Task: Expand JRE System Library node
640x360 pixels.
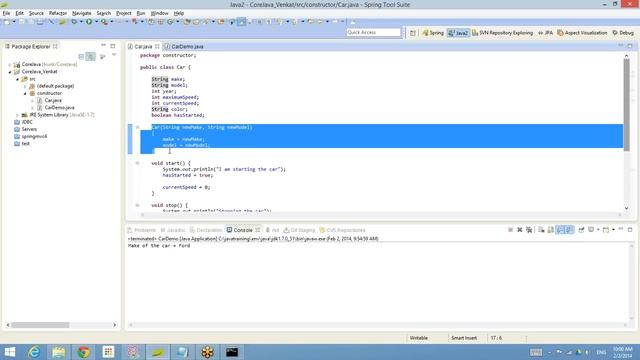Action: point(18,115)
